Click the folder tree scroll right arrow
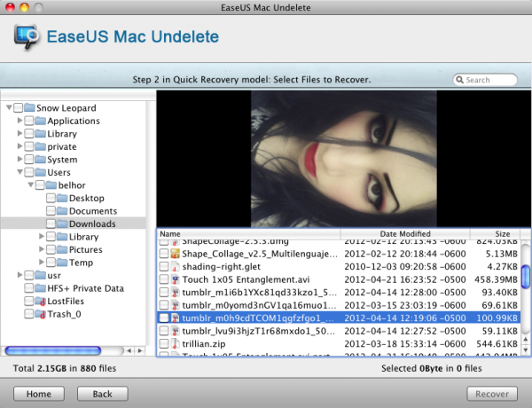 (x=140, y=350)
